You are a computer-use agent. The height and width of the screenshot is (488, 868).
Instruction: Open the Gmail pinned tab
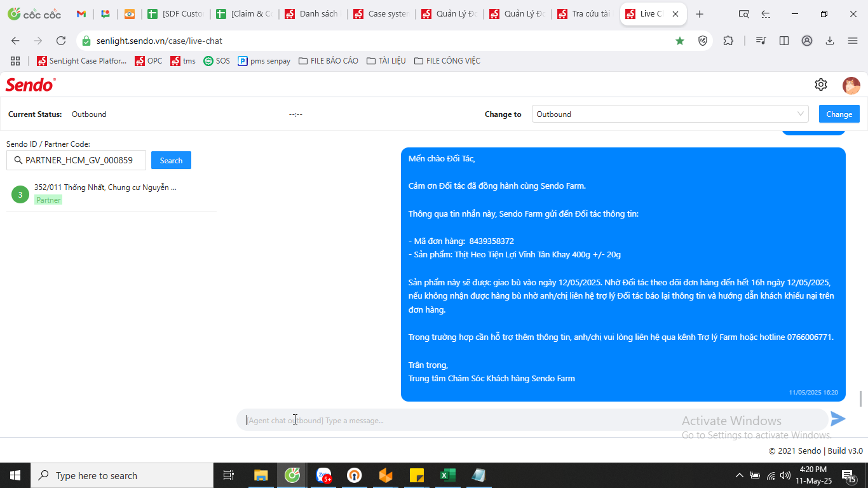[x=81, y=14]
